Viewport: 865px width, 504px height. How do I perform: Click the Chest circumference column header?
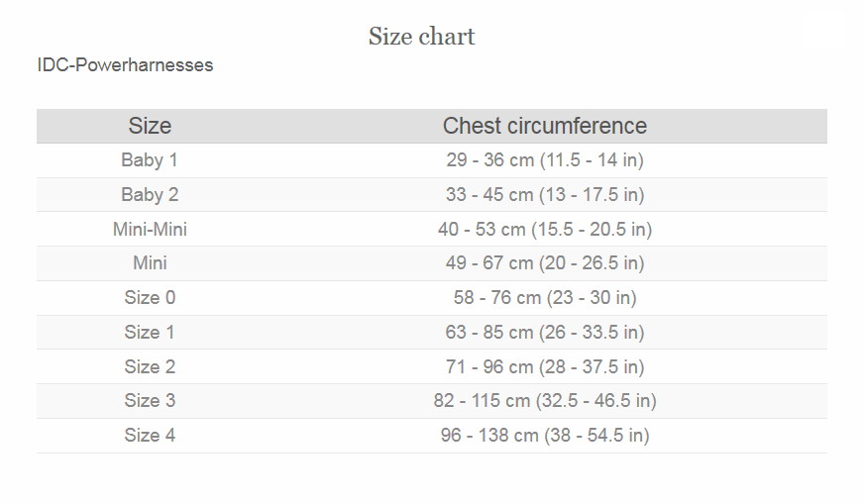coord(545,126)
